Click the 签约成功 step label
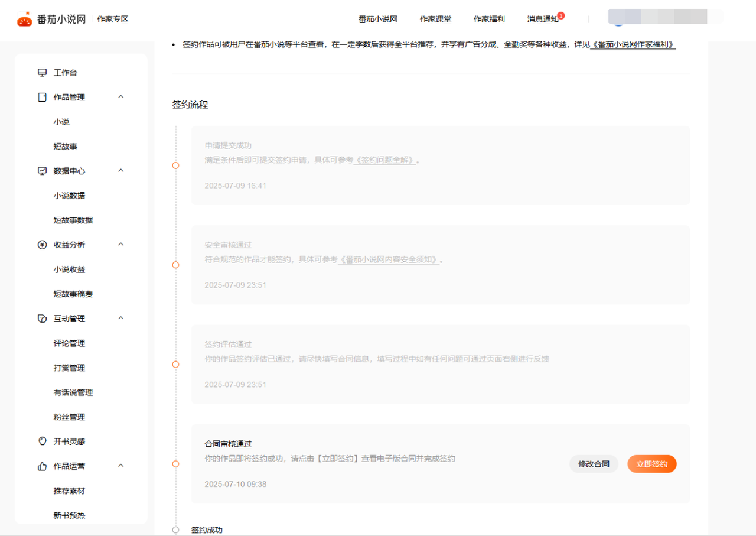The height and width of the screenshot is (536, 756). tap(207, 530)
